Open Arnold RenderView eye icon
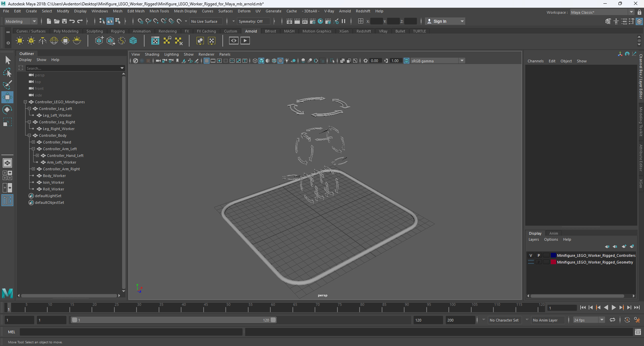 click(234, 41)
